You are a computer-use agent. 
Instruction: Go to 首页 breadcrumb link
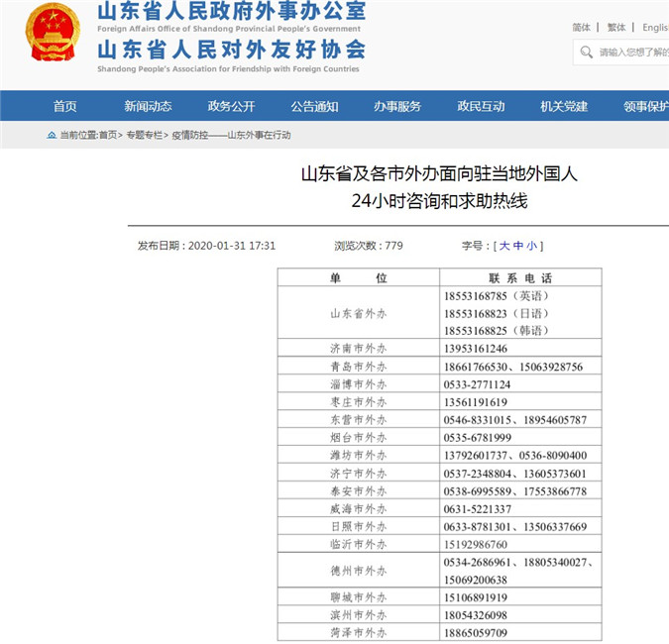tap(108, 135)
